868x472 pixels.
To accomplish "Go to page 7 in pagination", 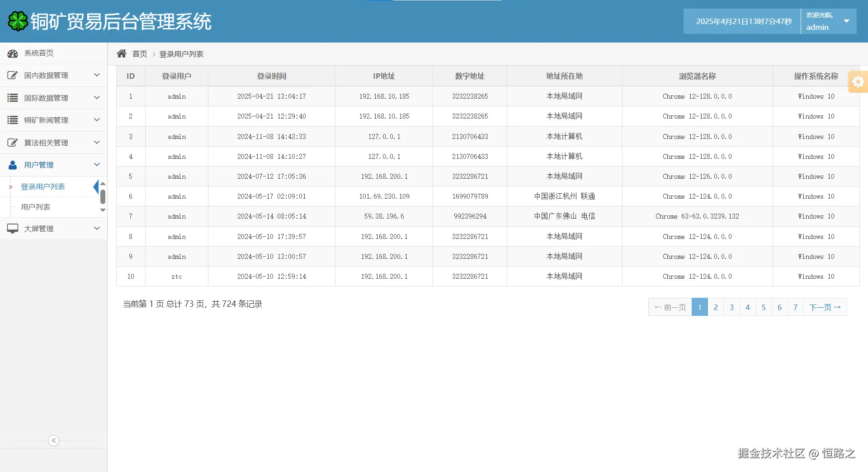I will tap(796, 307).
